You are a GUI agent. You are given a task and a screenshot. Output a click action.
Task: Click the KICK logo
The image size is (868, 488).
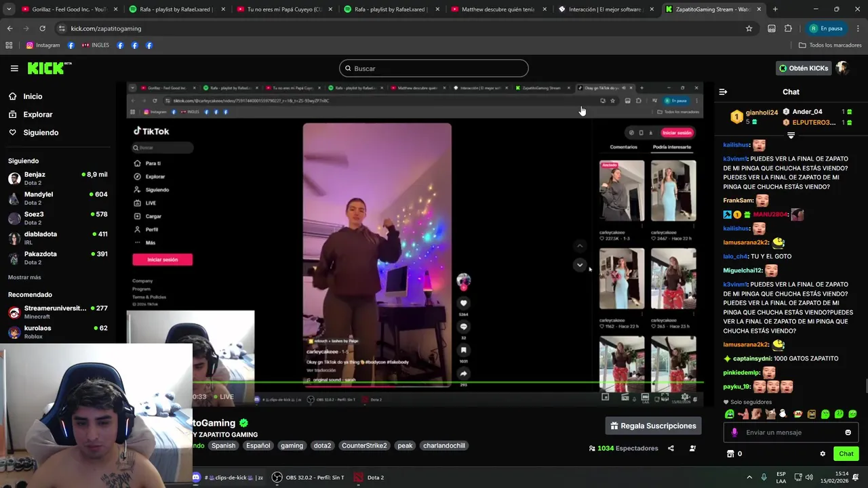click(49, 68)
